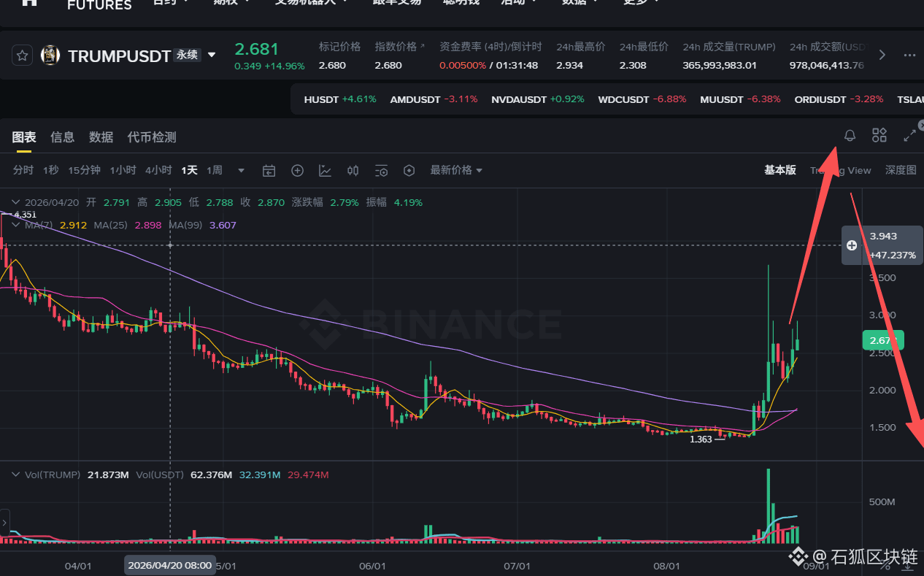Expand the chart to fullscreen
The height and width of the screenshot is (576, 924).
coord(909,135)
